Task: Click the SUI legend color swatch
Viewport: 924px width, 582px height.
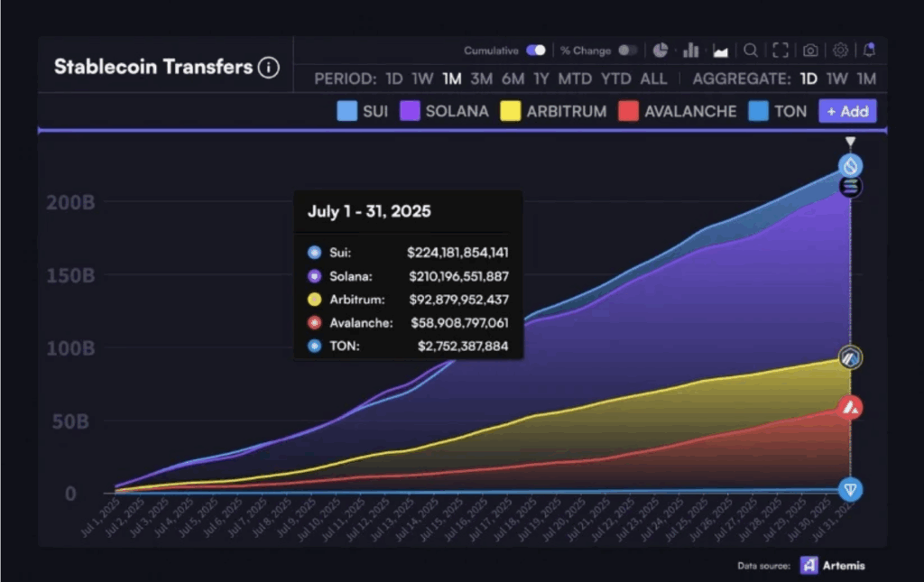Action: click(x=347, y=111)
